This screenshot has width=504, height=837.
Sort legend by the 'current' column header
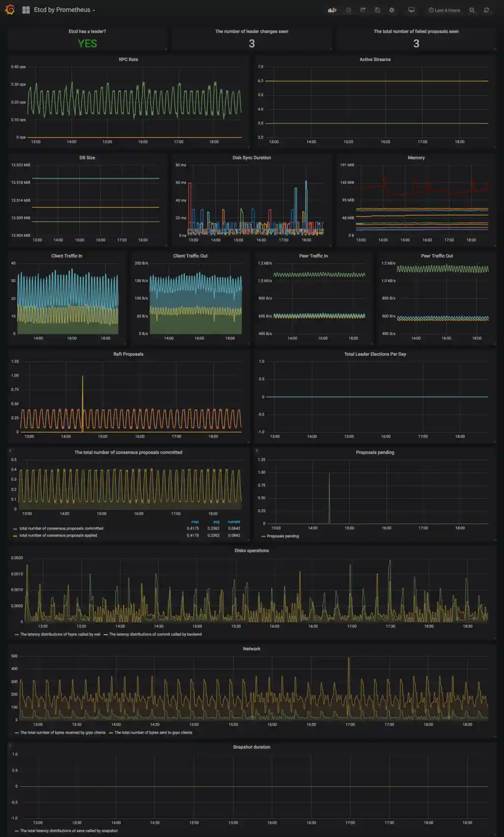tap(234, 522)
